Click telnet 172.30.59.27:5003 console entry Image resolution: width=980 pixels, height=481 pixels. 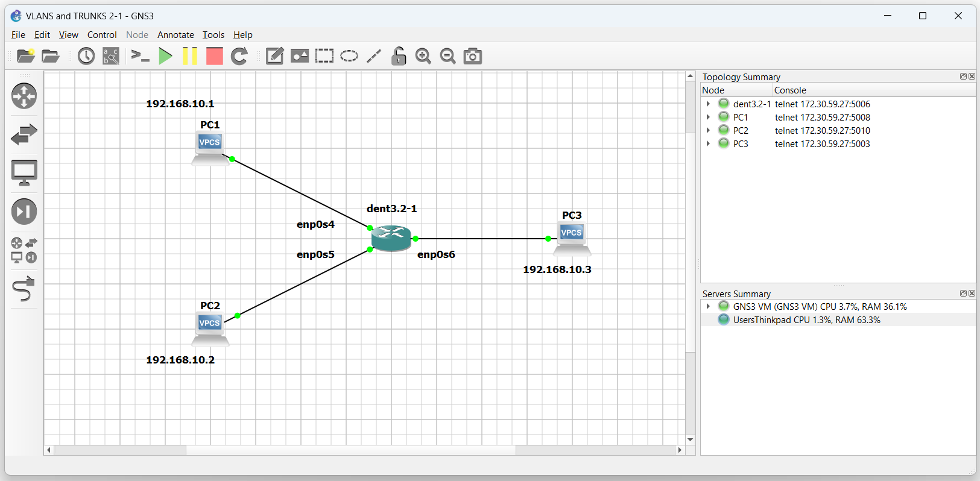[x=823, y=144]
